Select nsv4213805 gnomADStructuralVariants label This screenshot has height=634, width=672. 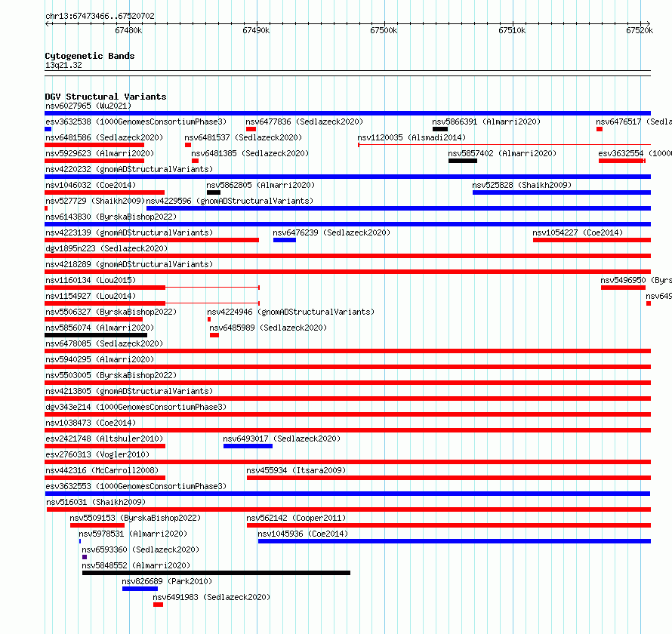[x=129, y=391]
